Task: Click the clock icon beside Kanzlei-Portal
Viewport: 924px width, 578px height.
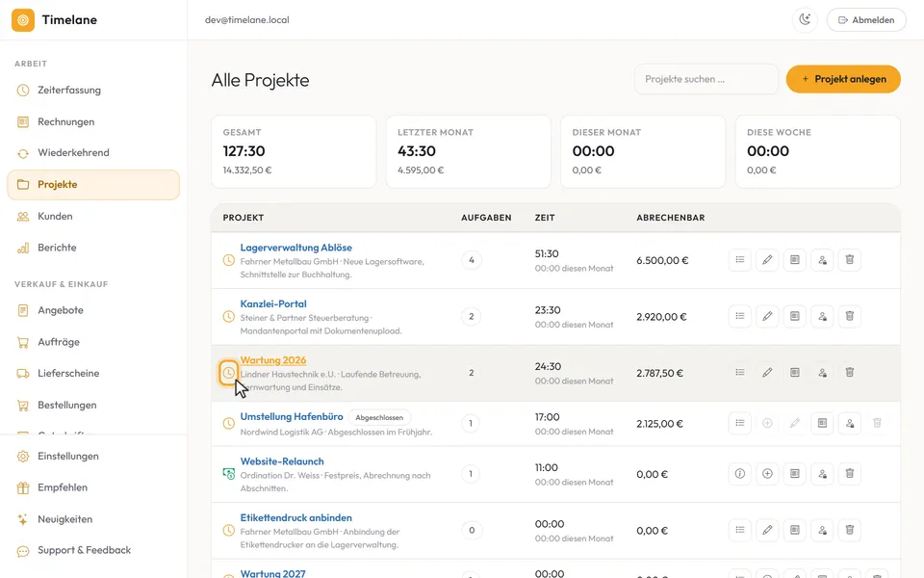Action: tap(229, 317)
